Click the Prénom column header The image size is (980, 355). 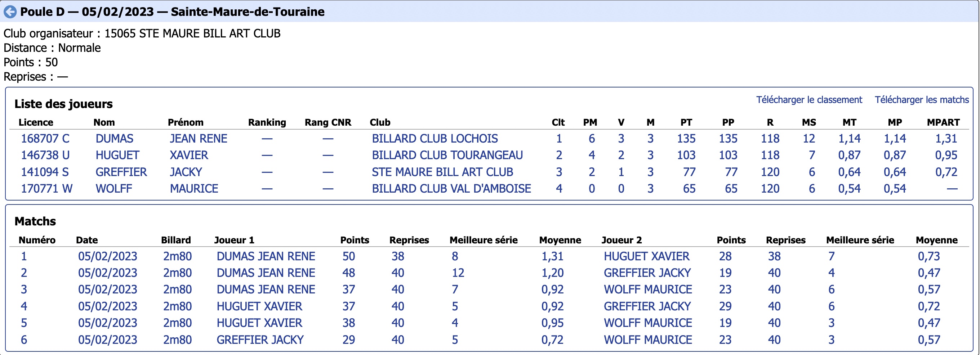pyautogui.click(x=185, y=122)
